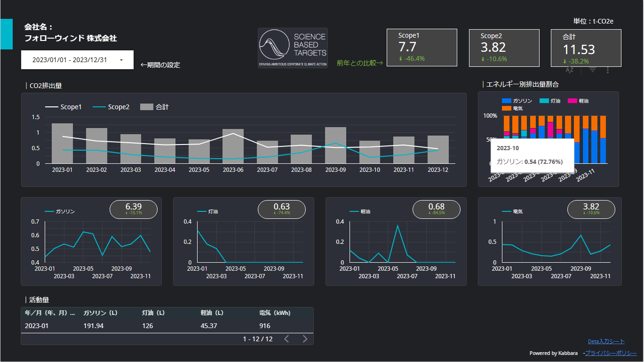Toggle the Scope2 legend entry in CO2 chart
Screen dimensions: 644x362
(111, 107)
